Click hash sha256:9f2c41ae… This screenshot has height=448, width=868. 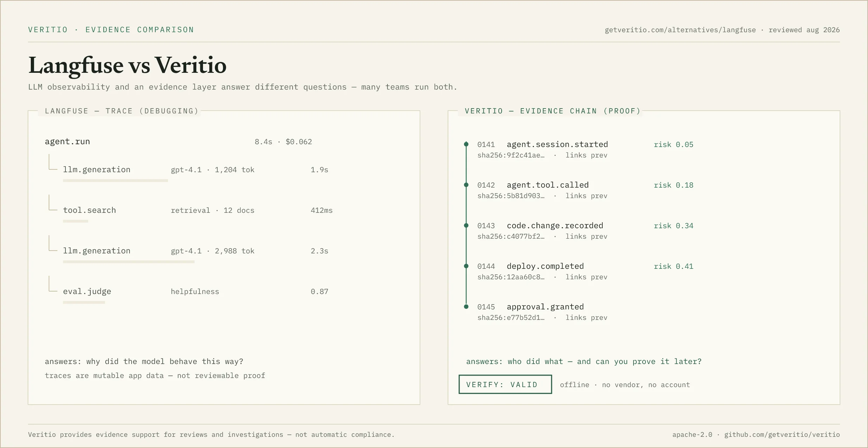(x=511, y=155)
